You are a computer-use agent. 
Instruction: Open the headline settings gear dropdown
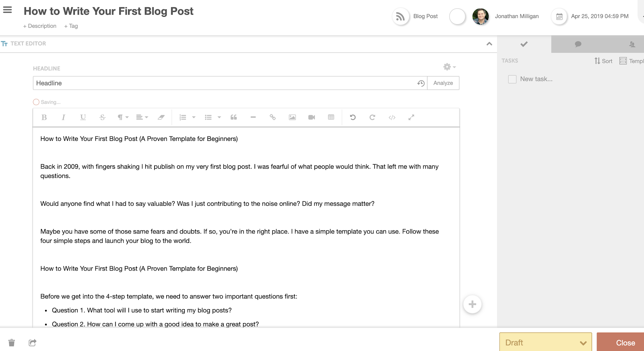[x=449, y=67]
